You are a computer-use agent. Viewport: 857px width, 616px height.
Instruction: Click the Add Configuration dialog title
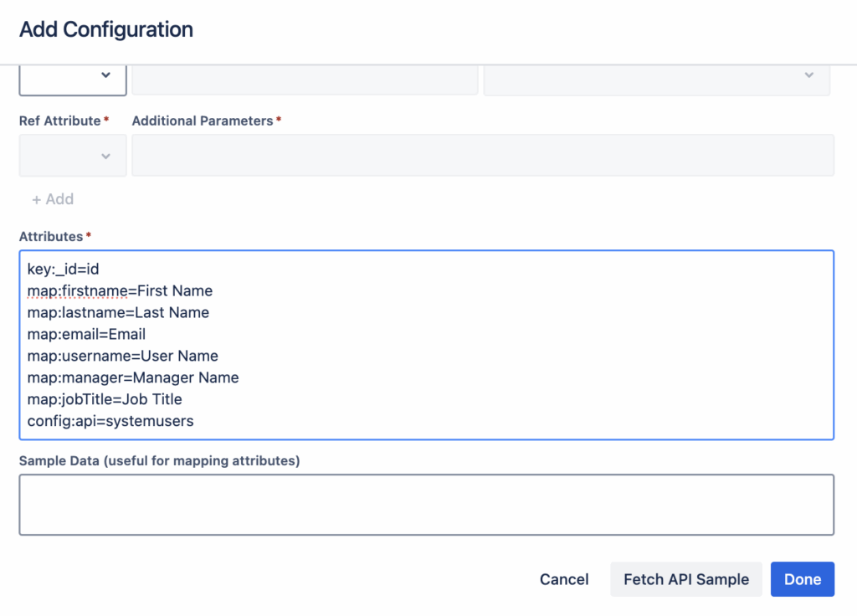tap(106, 30)
